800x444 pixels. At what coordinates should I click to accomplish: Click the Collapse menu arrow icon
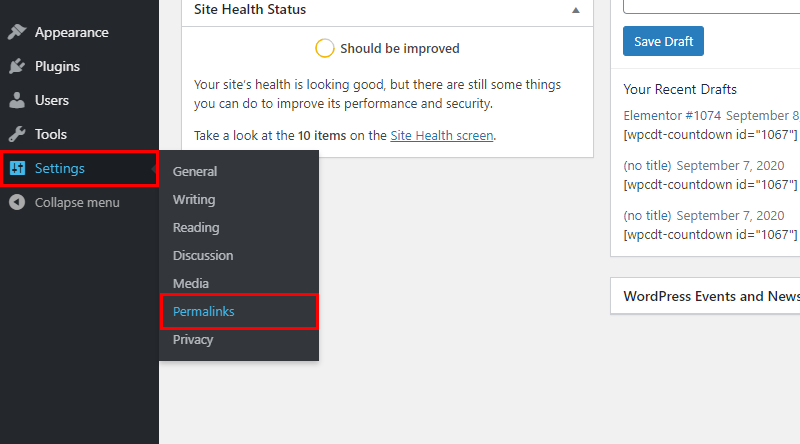[x=17, y=203]
